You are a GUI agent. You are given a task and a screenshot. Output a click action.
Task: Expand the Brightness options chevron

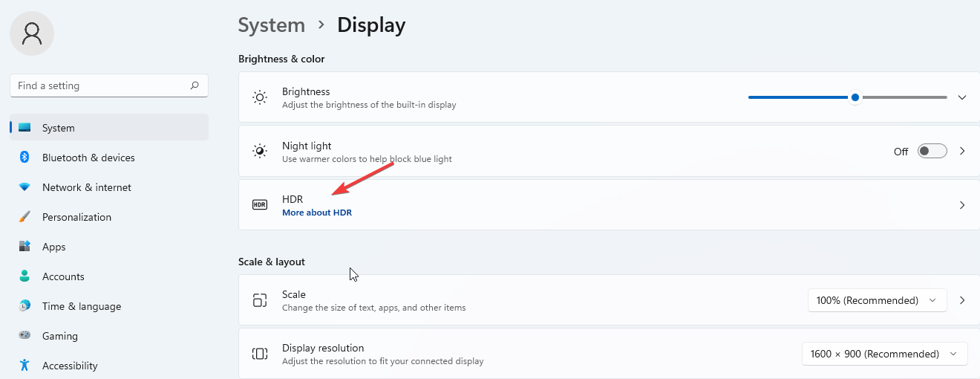click(x=962, y=97)
